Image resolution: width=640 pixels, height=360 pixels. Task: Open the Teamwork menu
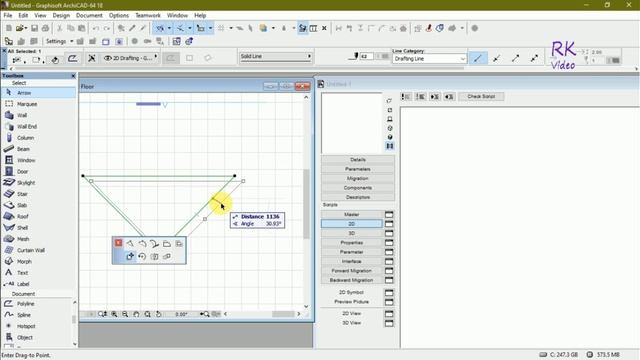148,15
